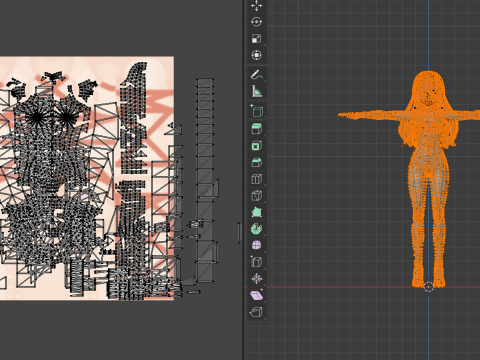Select the Rotate tool

click(256, 22)
